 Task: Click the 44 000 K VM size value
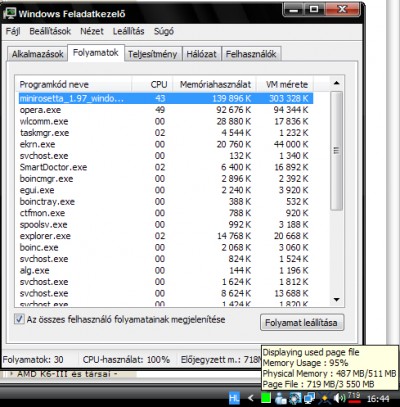click(x=291, y=144)
